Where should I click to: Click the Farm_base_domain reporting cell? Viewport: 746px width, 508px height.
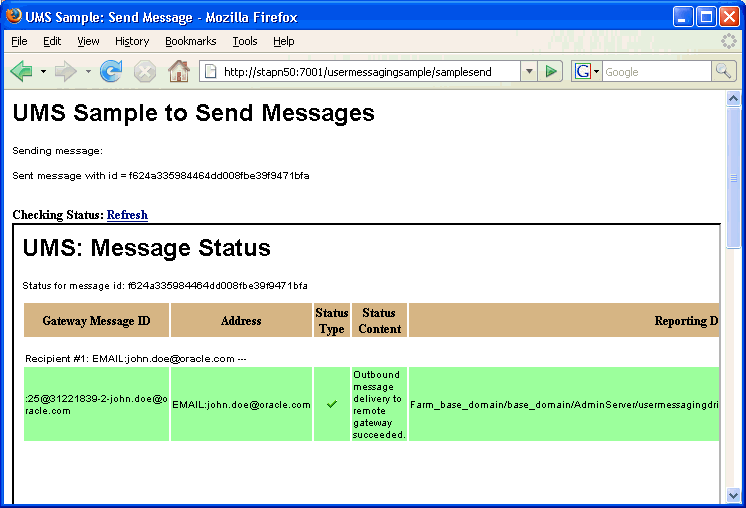564,404
